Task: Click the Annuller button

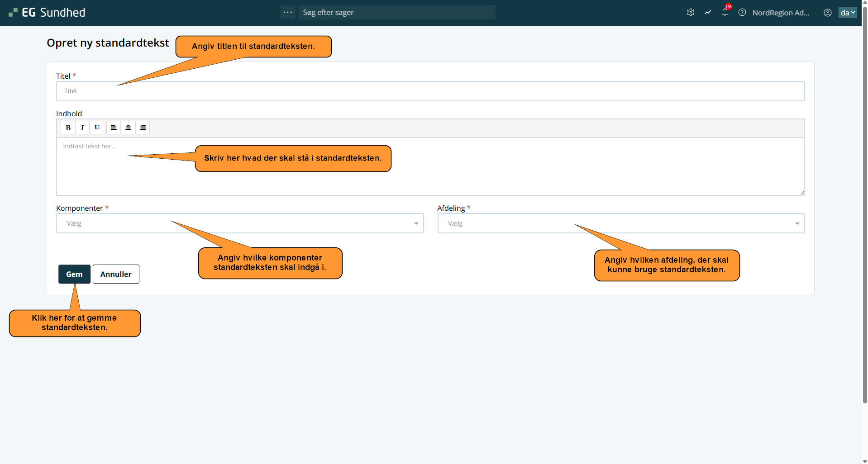Action: click(x=116, y=274)
